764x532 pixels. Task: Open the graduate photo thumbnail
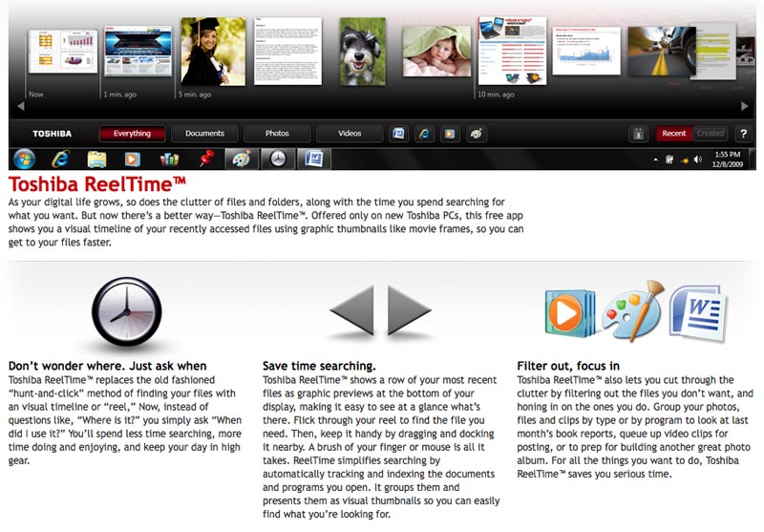pos(212,50)
